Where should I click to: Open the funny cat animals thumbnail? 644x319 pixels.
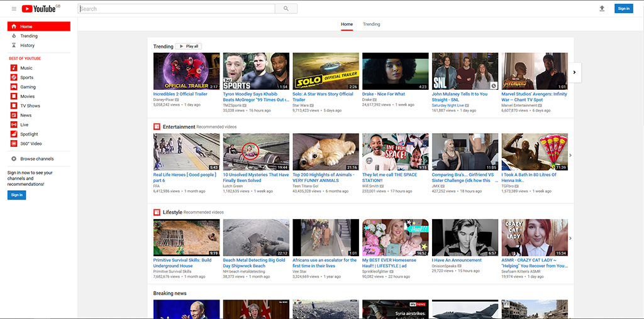(326, 152)
